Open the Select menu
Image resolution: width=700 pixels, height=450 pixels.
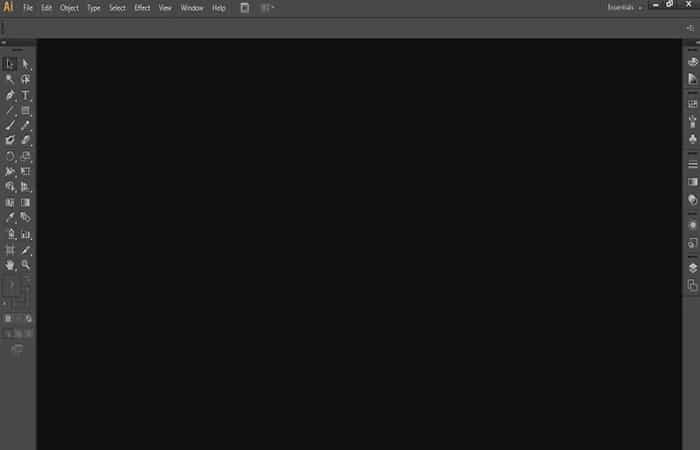click(x=117, y=8)
